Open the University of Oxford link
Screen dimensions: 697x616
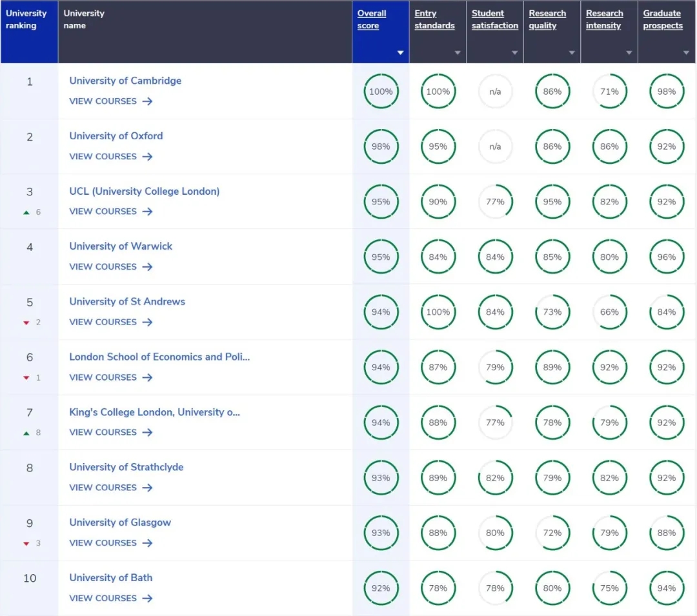tap(116, 136)
